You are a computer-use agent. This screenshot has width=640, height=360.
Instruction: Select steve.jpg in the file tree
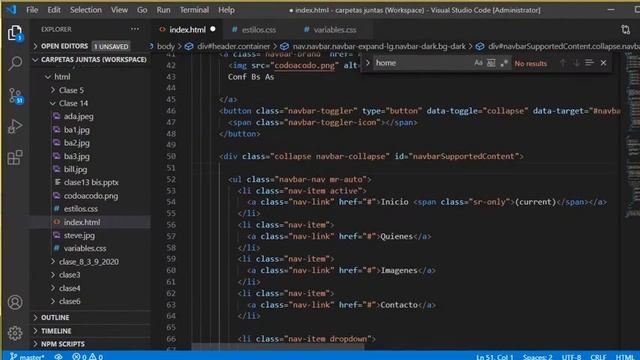pos(79,235)
